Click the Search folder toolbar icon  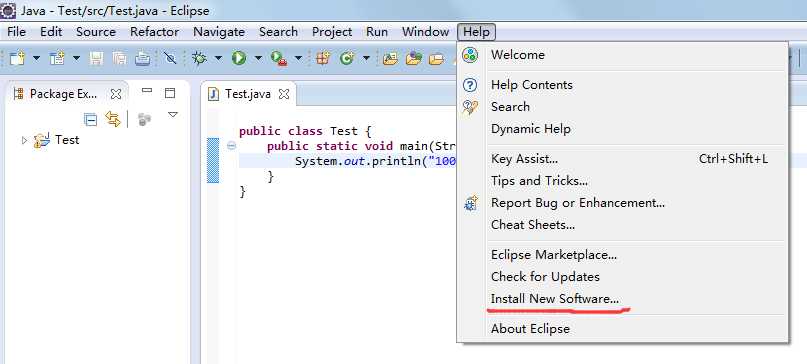436,59
